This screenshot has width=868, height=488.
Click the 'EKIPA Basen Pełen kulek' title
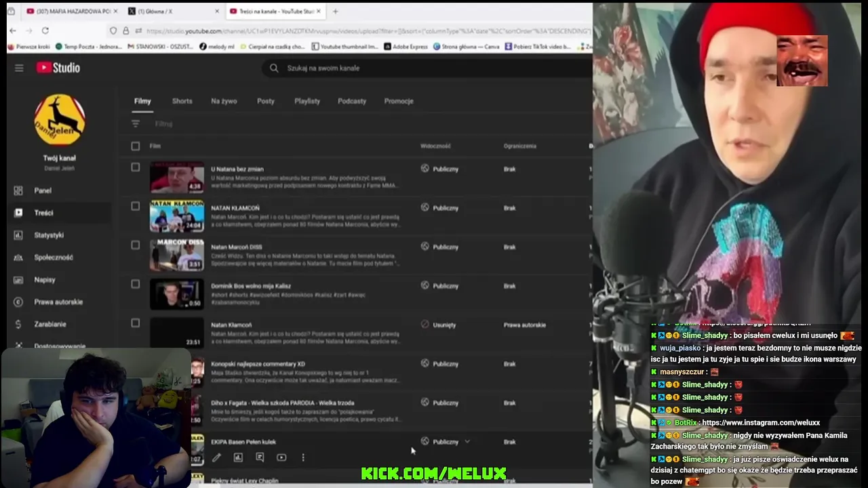(x=243, y=442)
